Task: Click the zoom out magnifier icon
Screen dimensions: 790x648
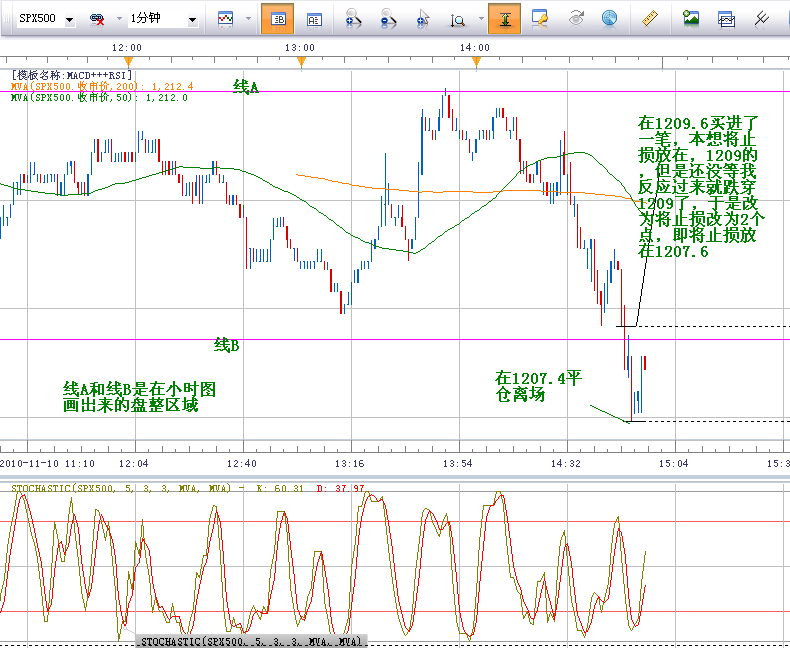Action: (388, 18)
